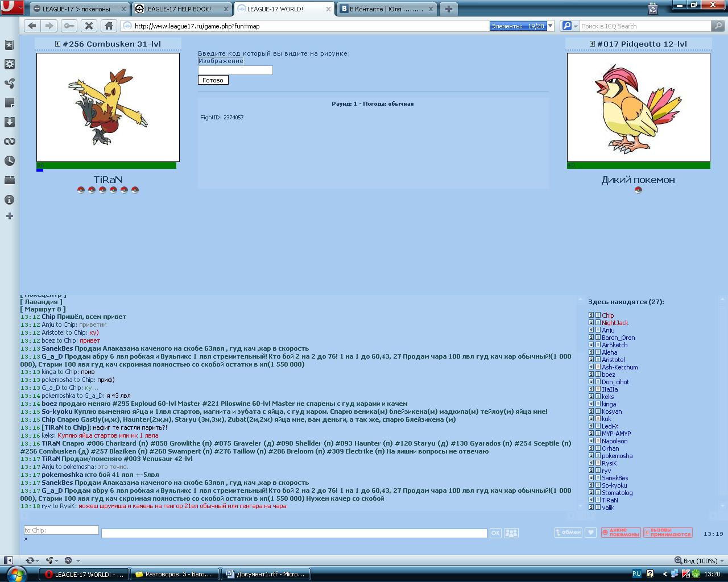The image size is (728, 582).
Task: Open Bookmarks star panel in sidebar
Action: [x=9, y=45]
